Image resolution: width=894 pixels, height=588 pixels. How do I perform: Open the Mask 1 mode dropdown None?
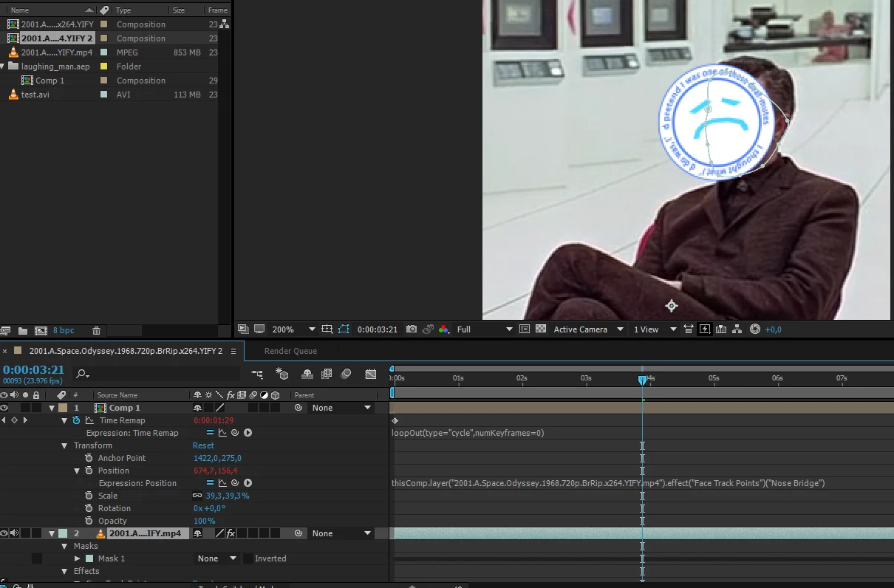click(216, 558)
